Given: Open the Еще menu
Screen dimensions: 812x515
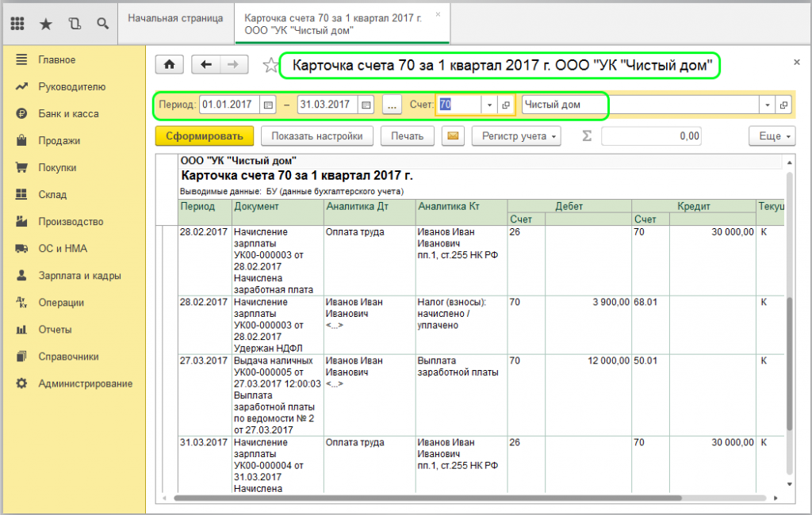Looking at the screenshot, I should 772,136.
